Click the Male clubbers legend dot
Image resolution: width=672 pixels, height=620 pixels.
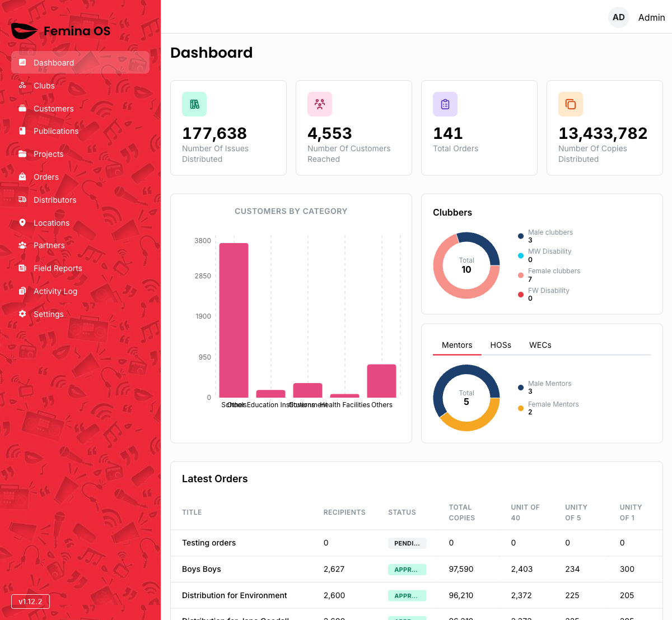click(x=521, y=236)
